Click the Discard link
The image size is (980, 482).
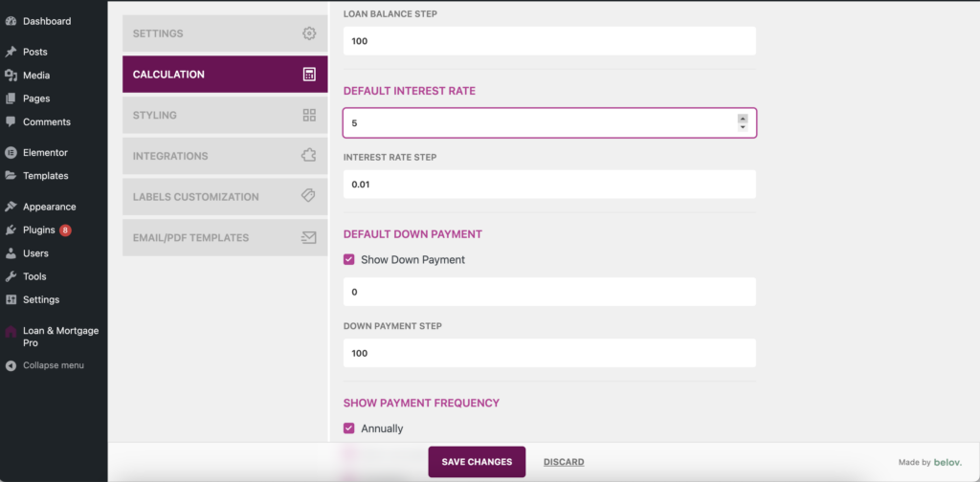click(x=564, y=462)
